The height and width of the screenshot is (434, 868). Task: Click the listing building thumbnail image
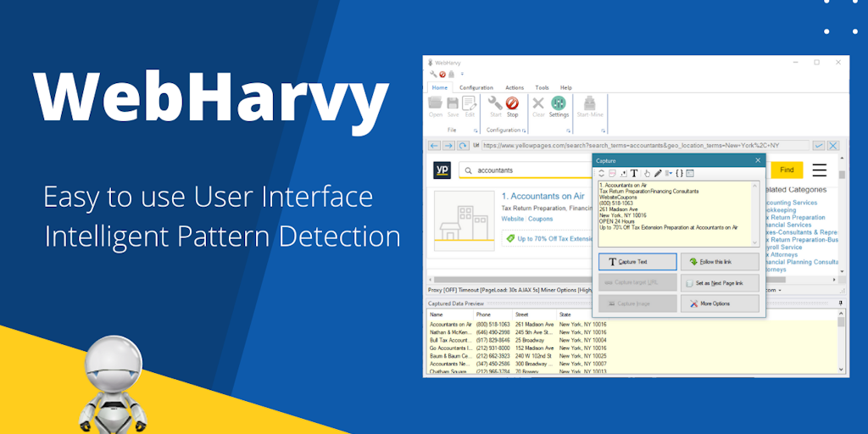464,221
